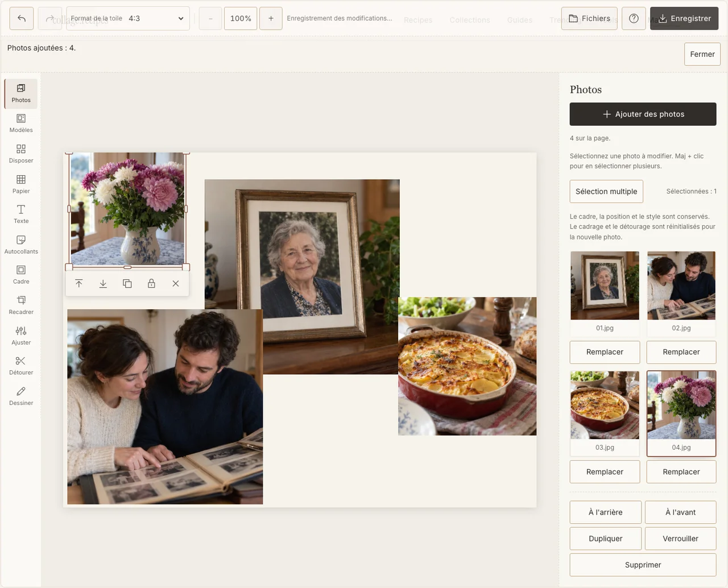Undo the last action
The height and width of the screenshot is (588, 728).
[22, 18]
